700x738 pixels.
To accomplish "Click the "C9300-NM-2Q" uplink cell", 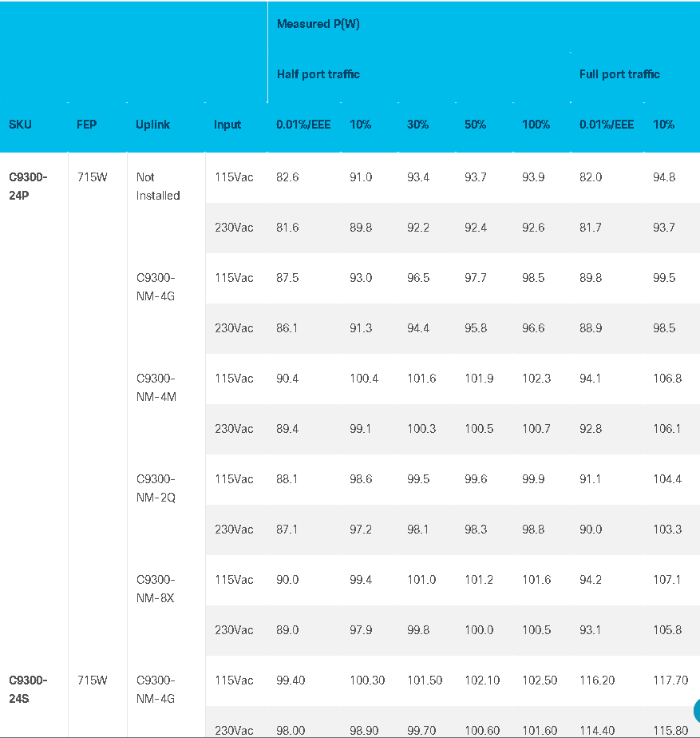I will [x=156, y=489].
